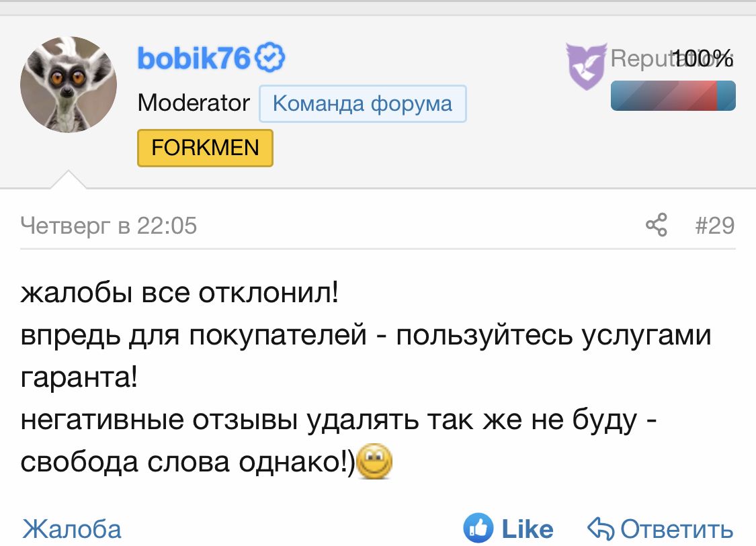
Task: Click the Moderator user title
Action: (194, 103)
